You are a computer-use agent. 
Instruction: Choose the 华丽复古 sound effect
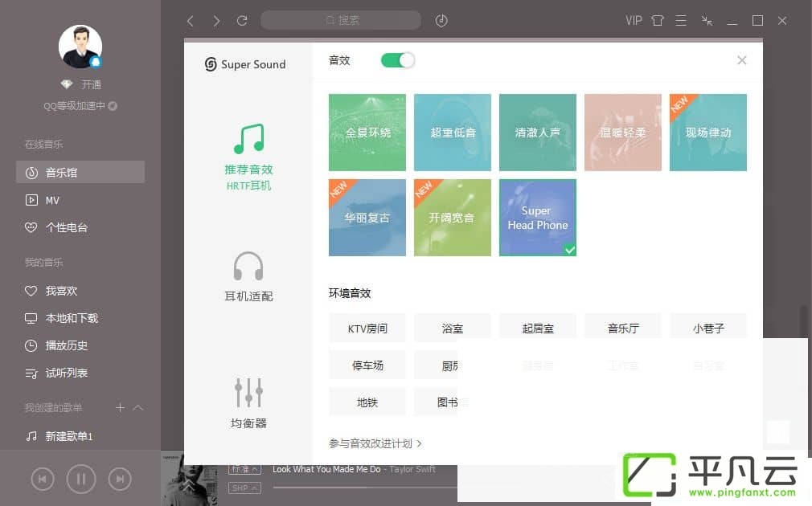pyautogui.click(x=367, y=218)
